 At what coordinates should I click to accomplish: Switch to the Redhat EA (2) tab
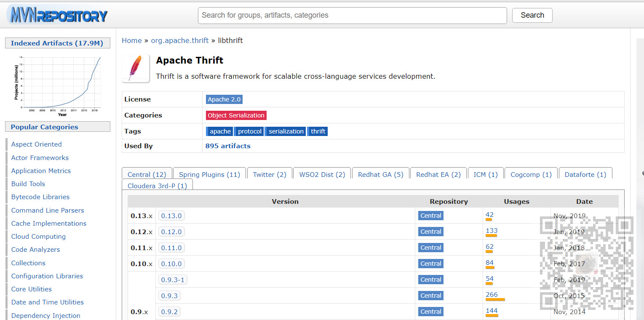point(438,174)
